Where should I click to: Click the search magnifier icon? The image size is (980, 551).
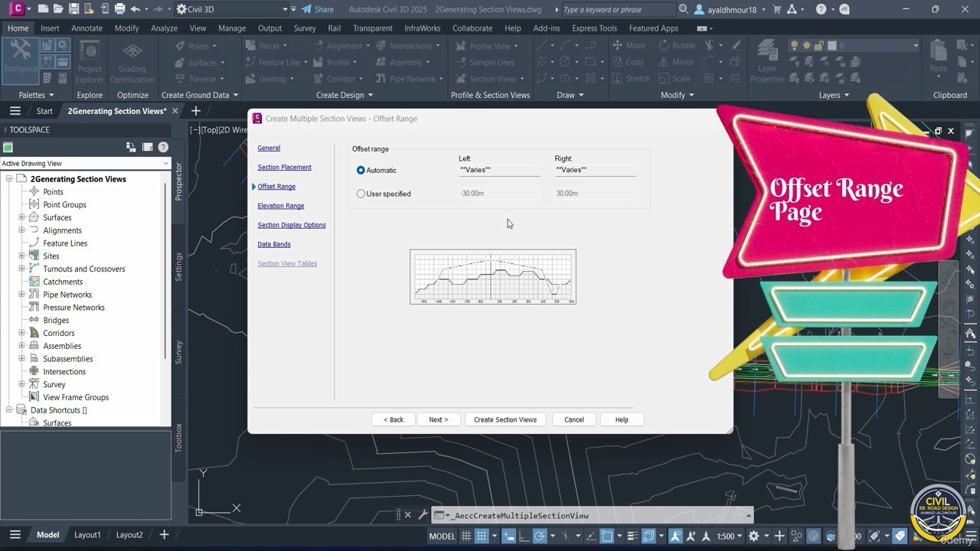[x=684, y=9]
